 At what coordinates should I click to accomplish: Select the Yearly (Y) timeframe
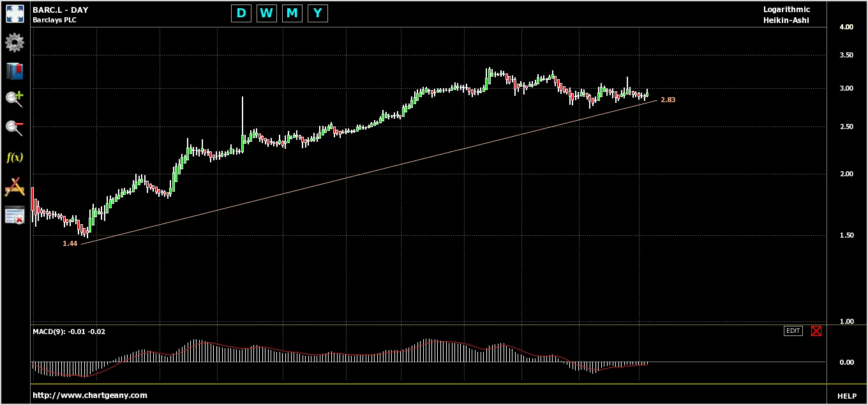point(318,13)
